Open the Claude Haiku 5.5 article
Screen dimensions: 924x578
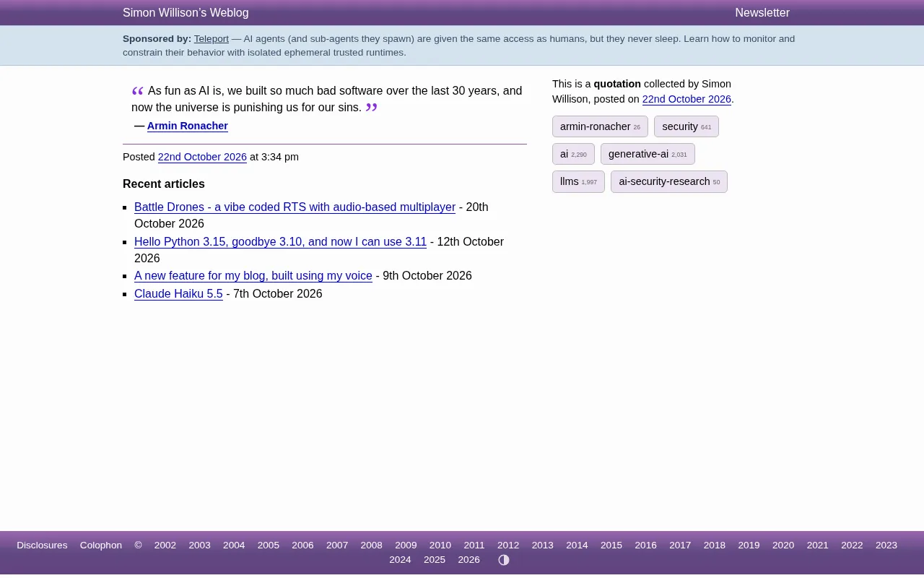pyautogui.click(x=178, y=294)
